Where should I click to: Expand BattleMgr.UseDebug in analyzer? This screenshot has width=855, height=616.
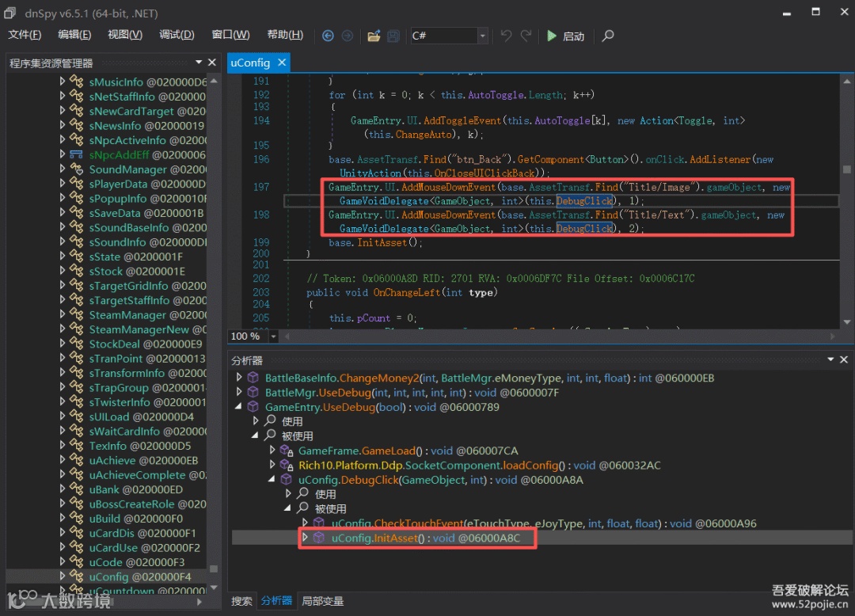[240, 393]
